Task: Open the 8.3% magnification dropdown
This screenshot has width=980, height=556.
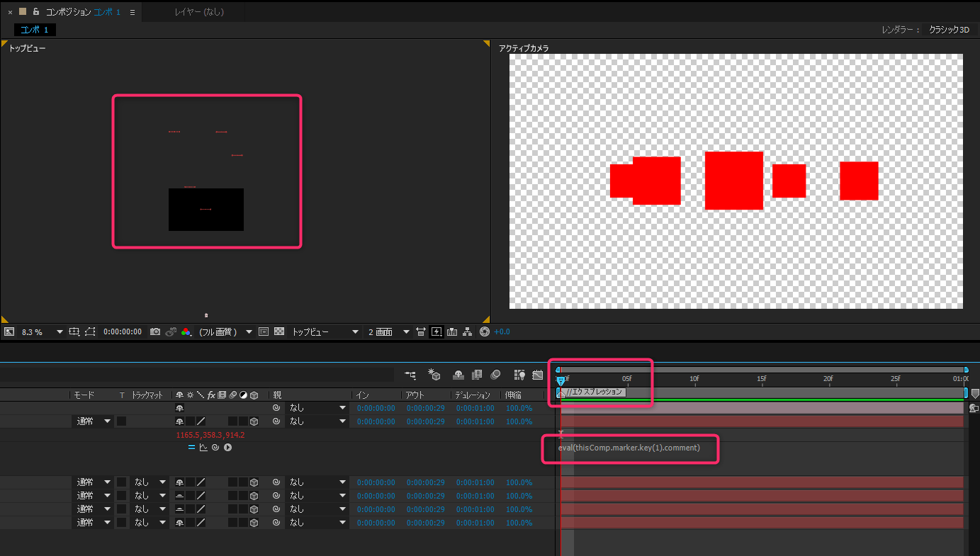Action: click(x=59, y=331)
